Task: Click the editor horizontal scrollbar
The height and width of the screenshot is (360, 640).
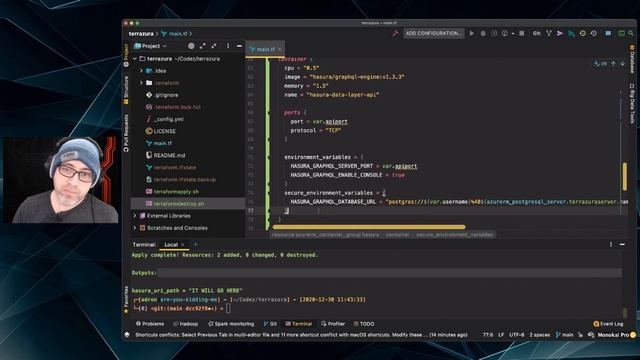Action: tap(369, 227)
